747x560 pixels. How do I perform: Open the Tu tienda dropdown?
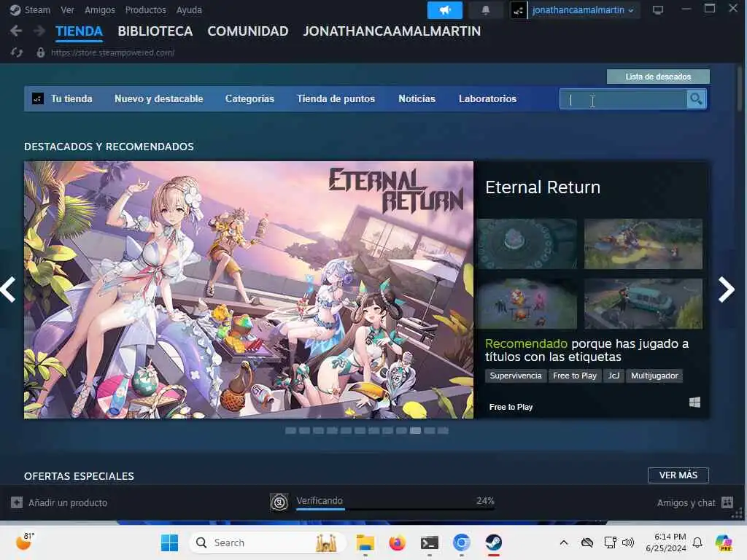coord(71,98)
